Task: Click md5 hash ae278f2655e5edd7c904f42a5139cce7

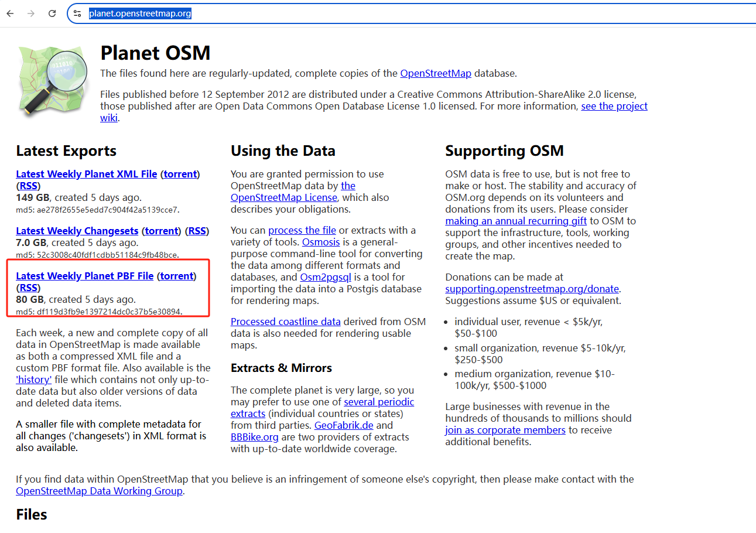Action: [108, 209]
